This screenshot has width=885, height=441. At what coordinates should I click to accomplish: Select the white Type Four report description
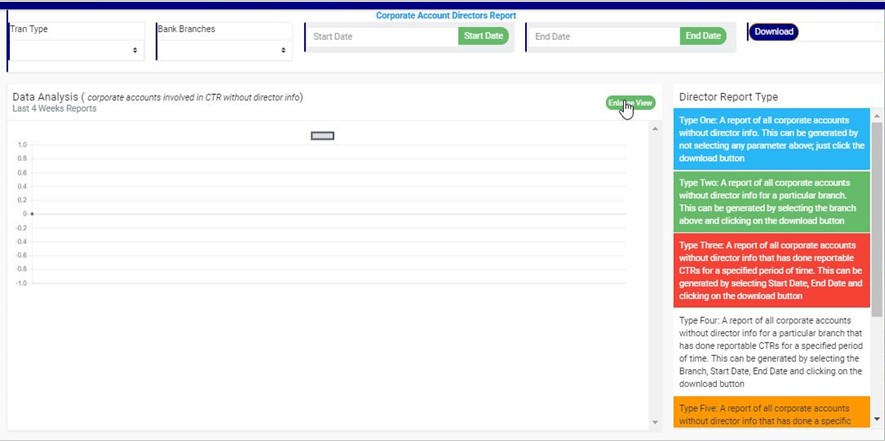pyautogui.click(x=771, y=351)
